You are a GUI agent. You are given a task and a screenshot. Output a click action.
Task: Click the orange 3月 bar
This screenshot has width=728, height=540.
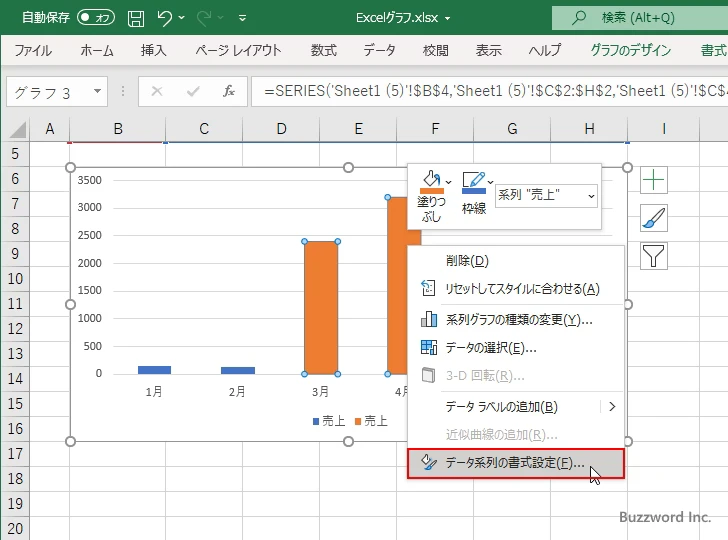pos(321,308)
